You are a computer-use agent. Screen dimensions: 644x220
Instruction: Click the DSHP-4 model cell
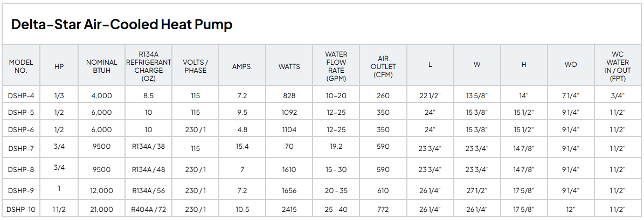pos(21,96)
